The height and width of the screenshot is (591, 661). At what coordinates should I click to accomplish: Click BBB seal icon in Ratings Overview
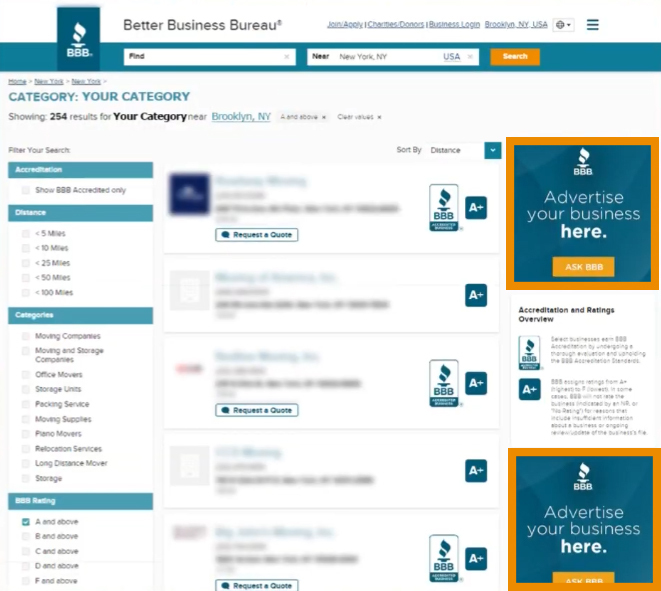pos(529,353)
